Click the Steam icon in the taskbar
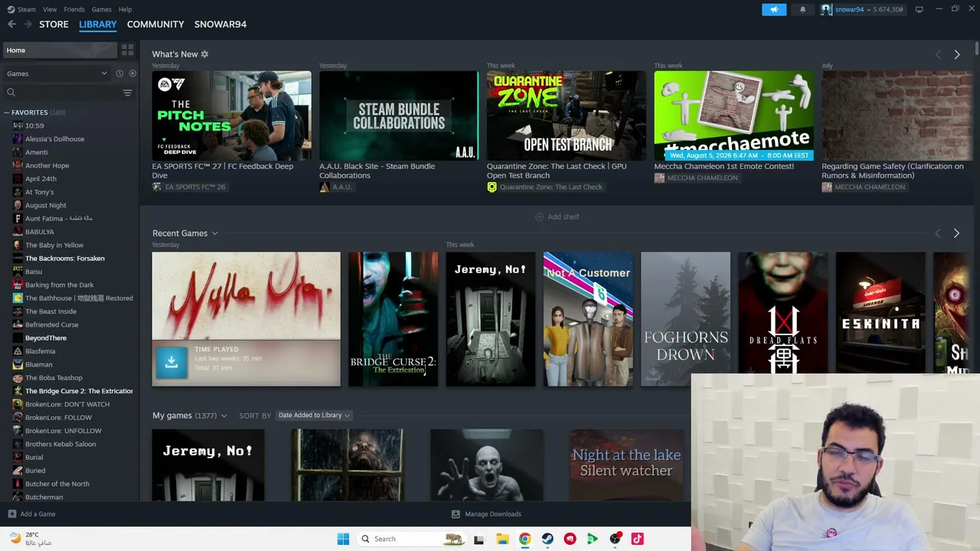 tap(547, 539)
